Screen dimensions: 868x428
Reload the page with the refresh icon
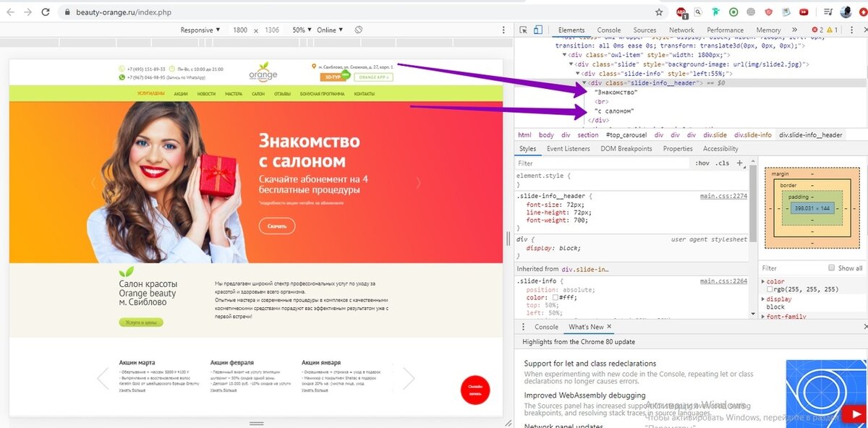tap(46, 12)
